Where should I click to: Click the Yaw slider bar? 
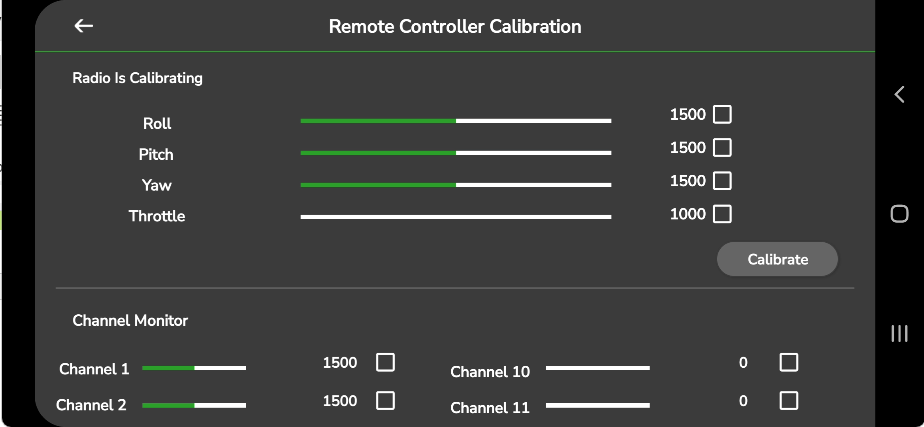point(455,185)
